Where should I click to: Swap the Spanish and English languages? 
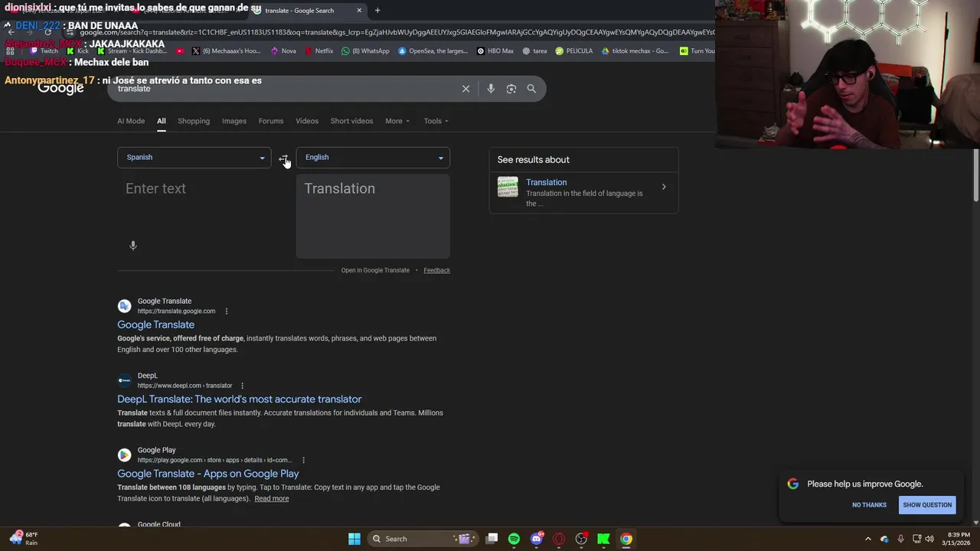tap(283, 158)
